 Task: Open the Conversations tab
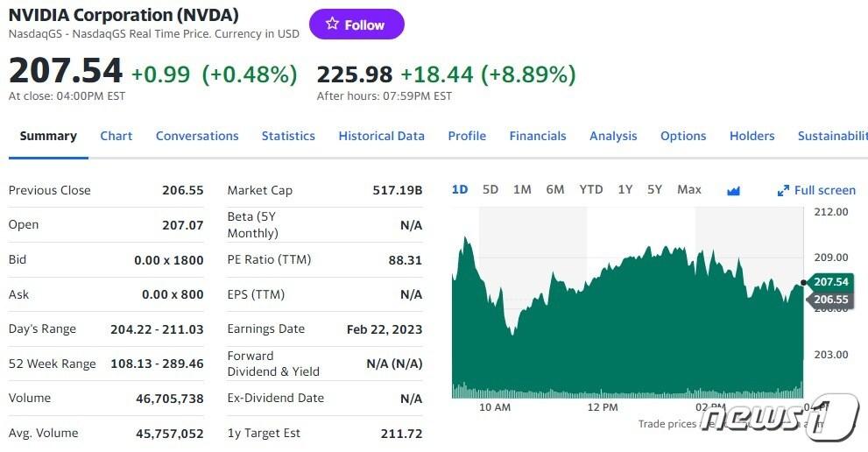(197, 136)
